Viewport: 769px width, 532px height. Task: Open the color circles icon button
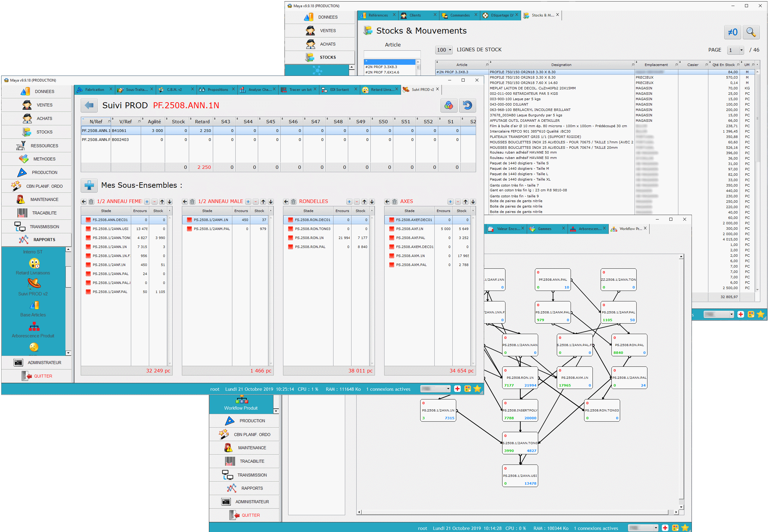click(x=448, y=106)
